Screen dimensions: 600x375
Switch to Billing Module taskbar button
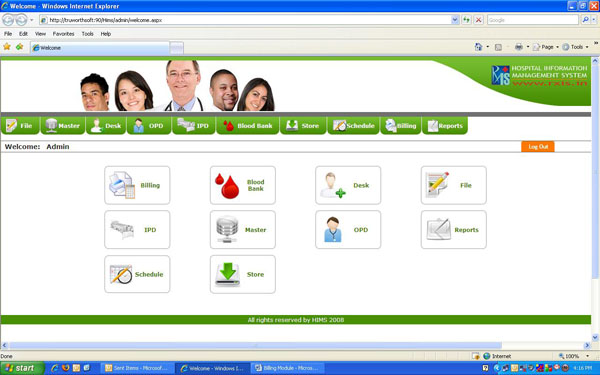tap(288, 368)
